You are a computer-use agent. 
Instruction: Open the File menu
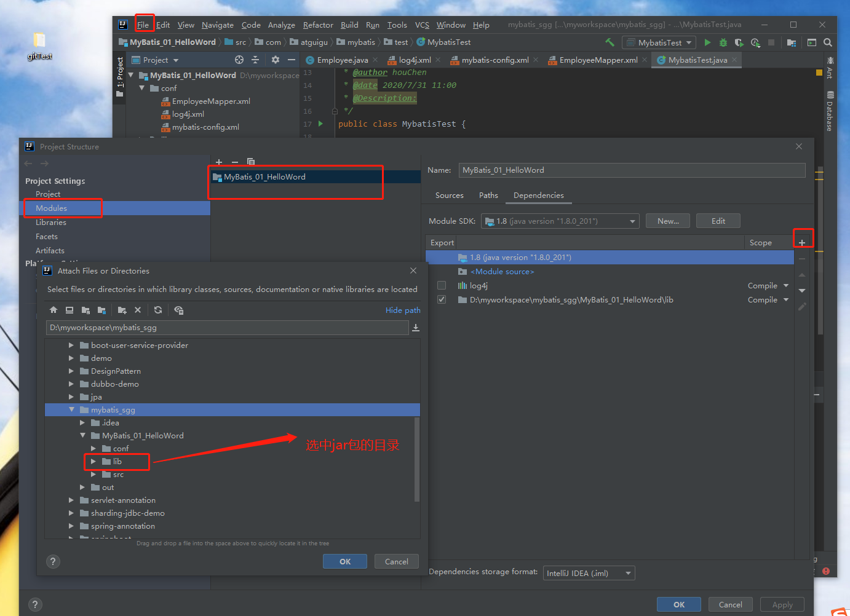pyautogui.click(x=144, y=25)
